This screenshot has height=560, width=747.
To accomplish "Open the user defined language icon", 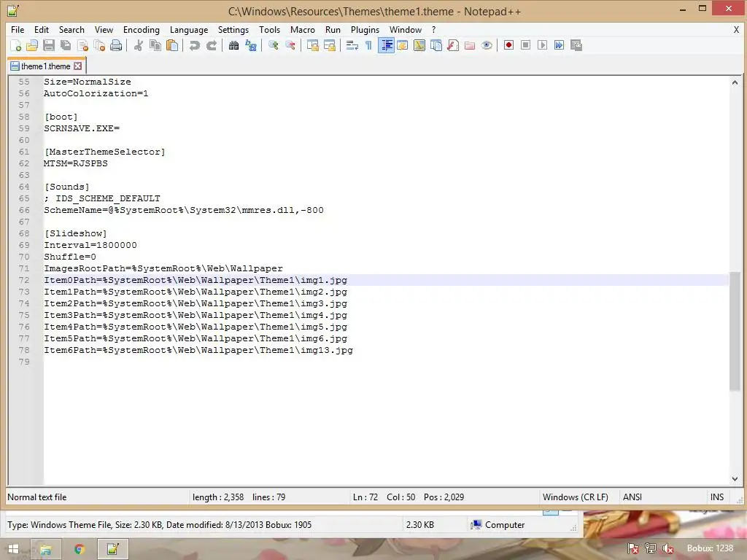I will 403,45.
